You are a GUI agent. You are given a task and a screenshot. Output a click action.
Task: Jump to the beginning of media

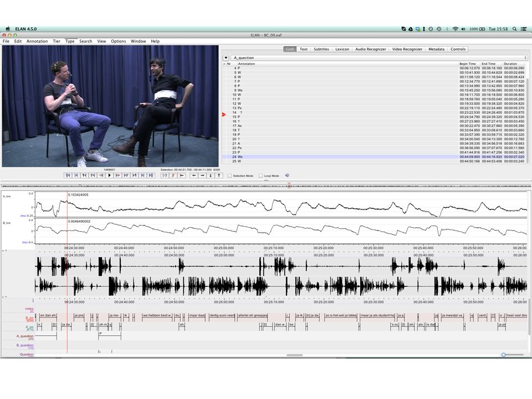point(68,176)
